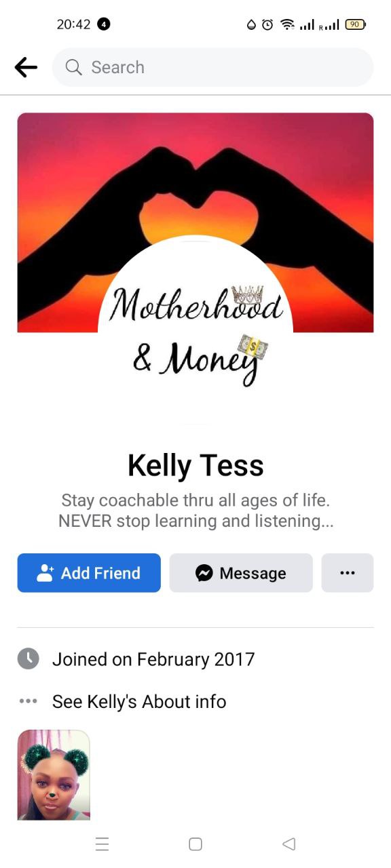This screenshot has width=391, height=868.
Task: Click the Add Friend button
Action: click(x=89, y=573)
